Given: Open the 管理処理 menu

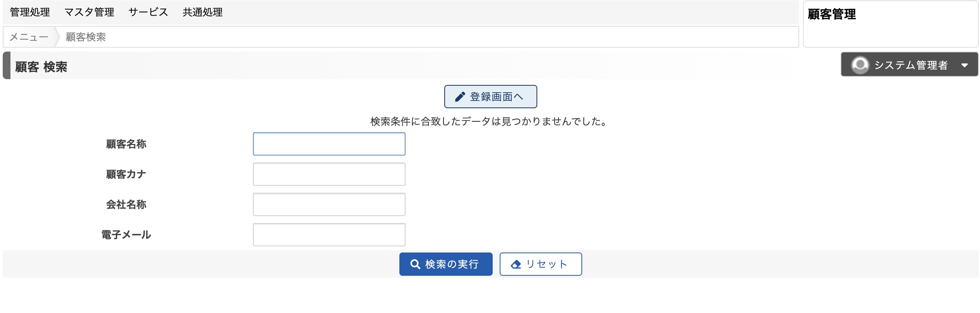Looking at the screenshot, I should point(30,12).
